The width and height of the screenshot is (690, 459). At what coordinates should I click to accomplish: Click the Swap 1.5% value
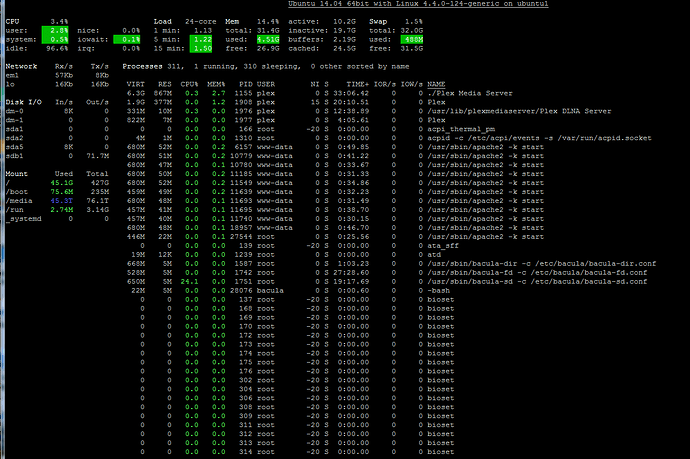414,22
